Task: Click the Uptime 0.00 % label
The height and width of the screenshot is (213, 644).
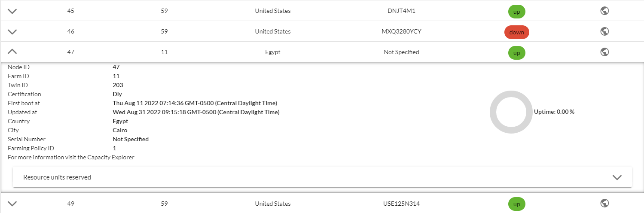Action: tap(554, 112)
